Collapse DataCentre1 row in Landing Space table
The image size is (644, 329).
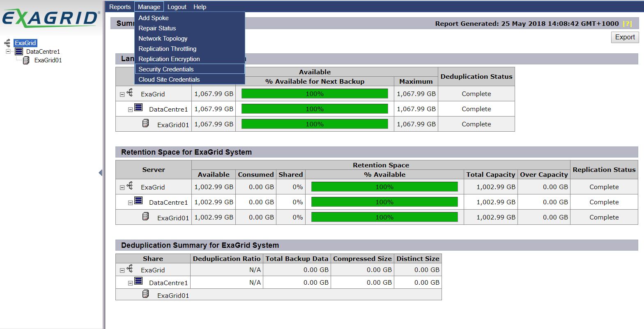pyautogui.click(x=130, y=110)
